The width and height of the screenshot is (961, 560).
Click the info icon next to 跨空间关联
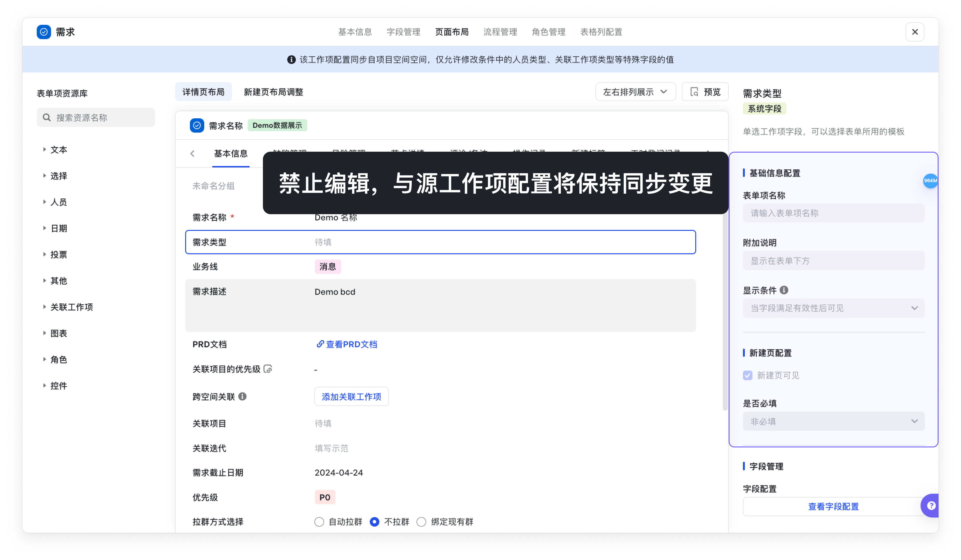tap(243, 396)
